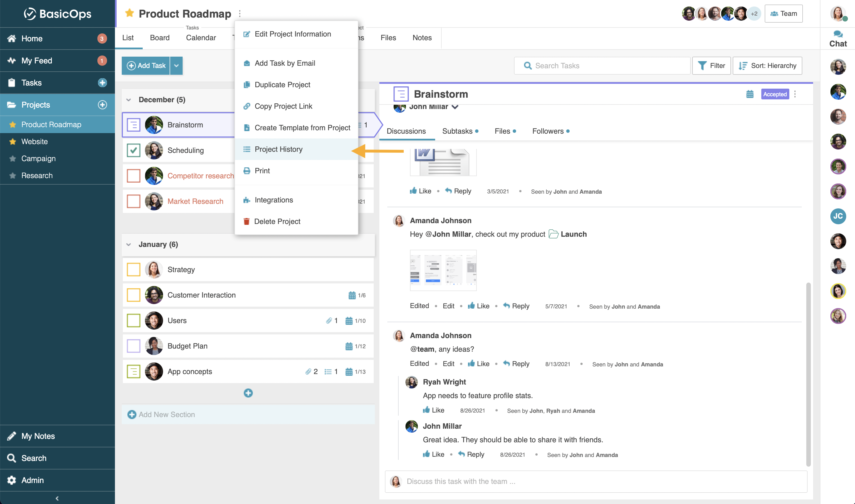Open John Millar assignee dropdown
Screen dimensions: 855x504
455,107
